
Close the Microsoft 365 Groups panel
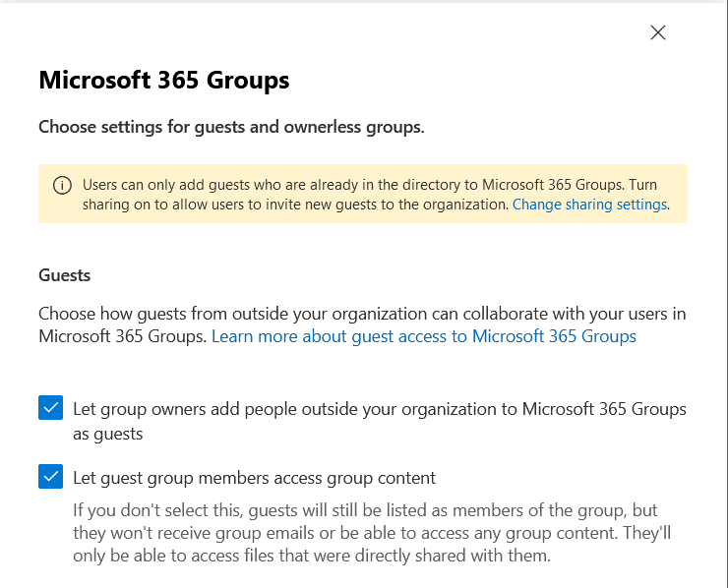pos(658,32)
